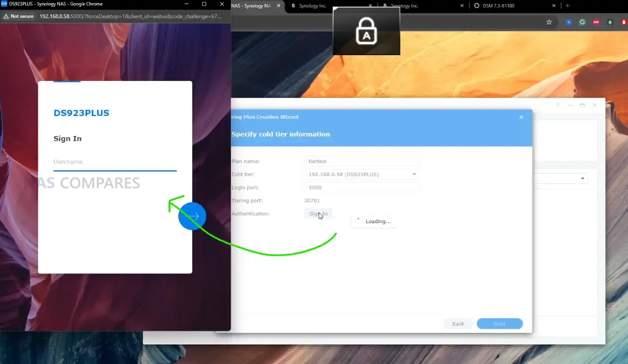Open the Adblock Plus extension icon

(596, 22)
